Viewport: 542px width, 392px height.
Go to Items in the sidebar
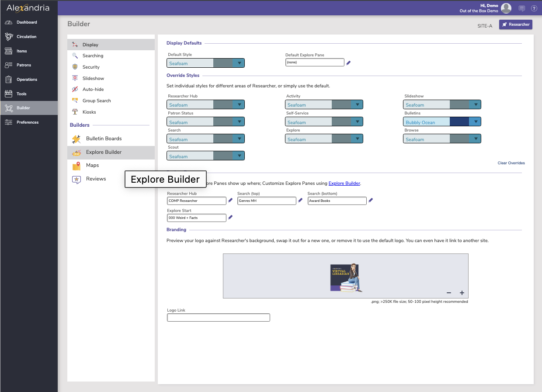pyautogui.click(x=29, y=51)
